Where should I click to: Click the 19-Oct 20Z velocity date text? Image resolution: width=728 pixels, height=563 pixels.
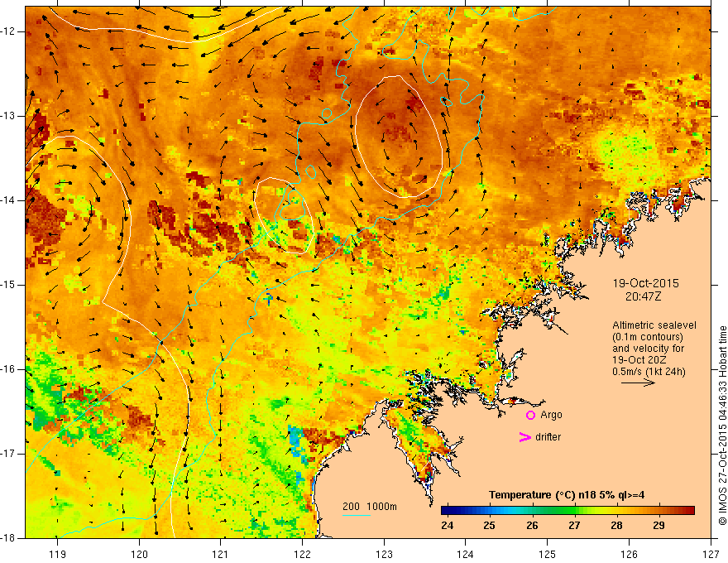tap(637, 360)
